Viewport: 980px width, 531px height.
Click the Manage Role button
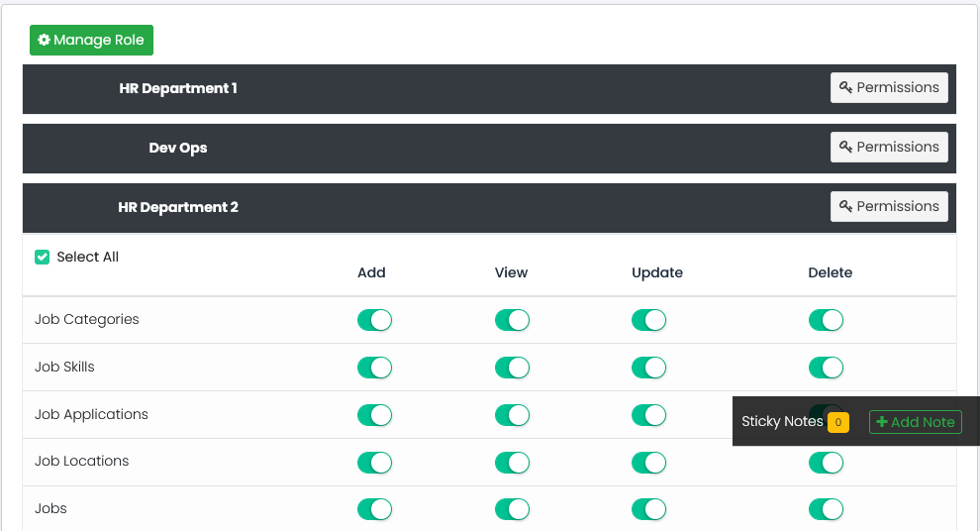tap(91, 41)
